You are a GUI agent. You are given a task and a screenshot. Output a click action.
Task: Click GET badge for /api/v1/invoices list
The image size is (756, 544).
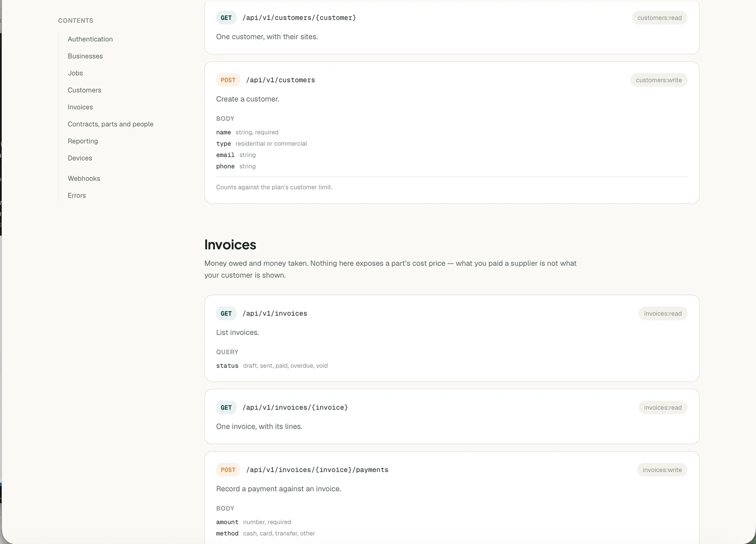click(x=226, y=313)
